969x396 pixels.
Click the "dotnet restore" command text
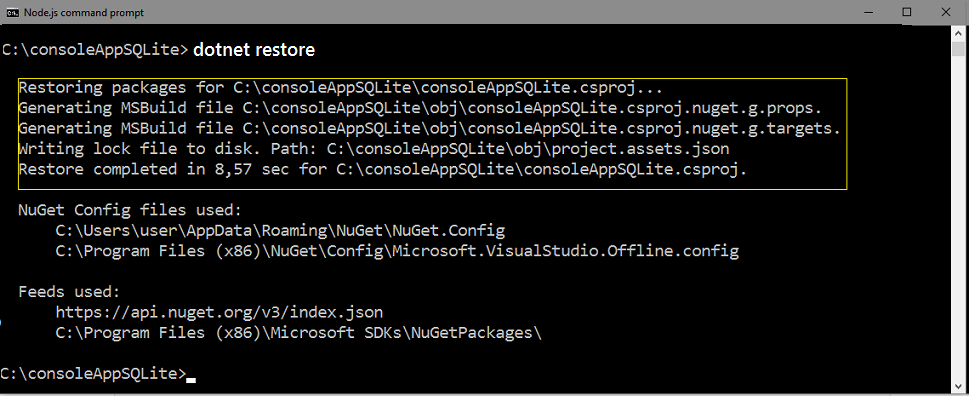254,49
